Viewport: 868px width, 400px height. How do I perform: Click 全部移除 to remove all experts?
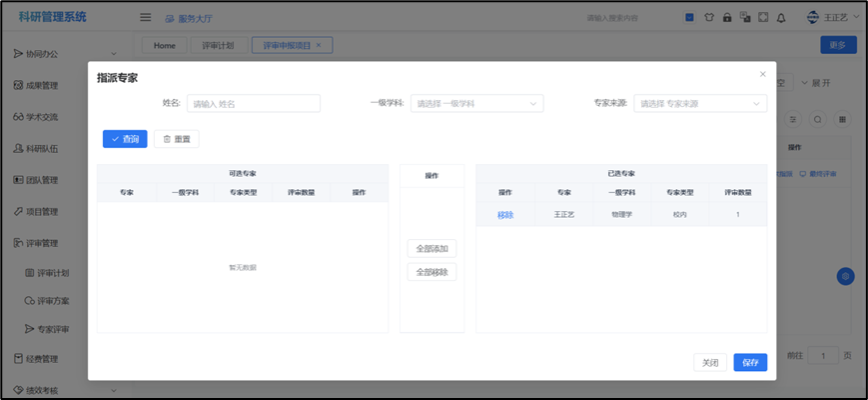[432, 272]
